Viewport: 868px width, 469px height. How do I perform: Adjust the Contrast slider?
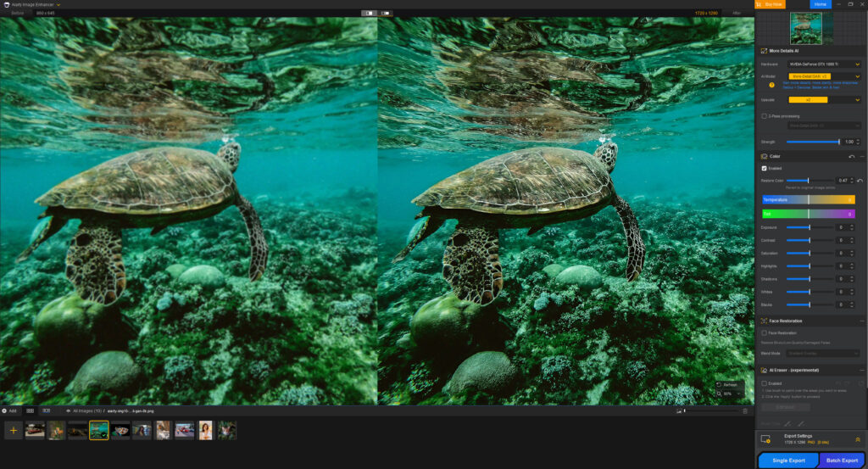tap(810, 240)
